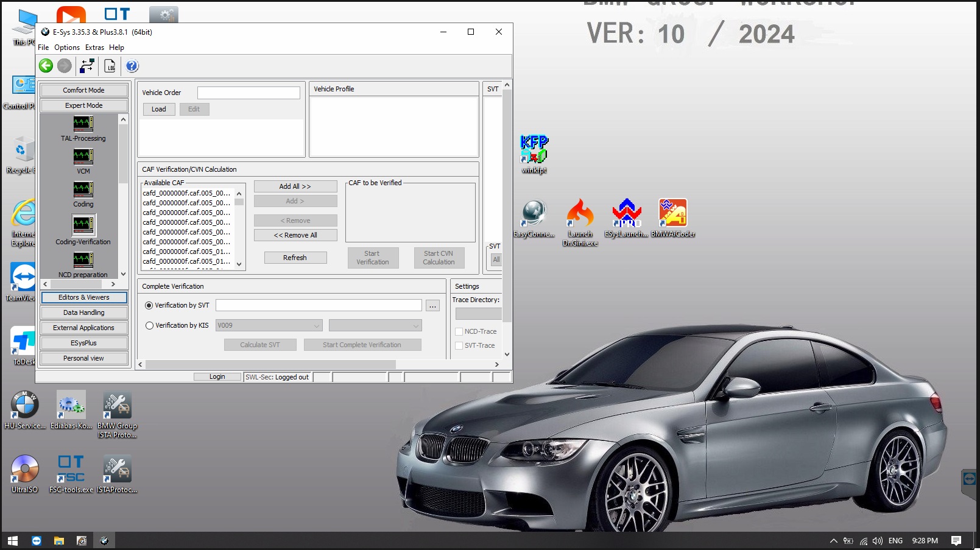Image resolution: width=980 pixels, height=550 pixels.
Task: Click the vertical scrollbar of main panel
Action: point(507,207)
